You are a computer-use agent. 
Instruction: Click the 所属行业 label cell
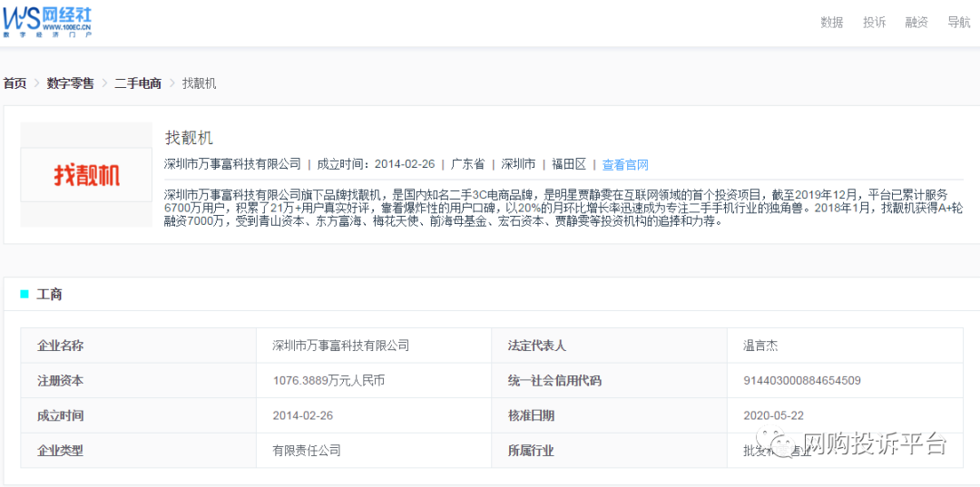coord(610,450)
